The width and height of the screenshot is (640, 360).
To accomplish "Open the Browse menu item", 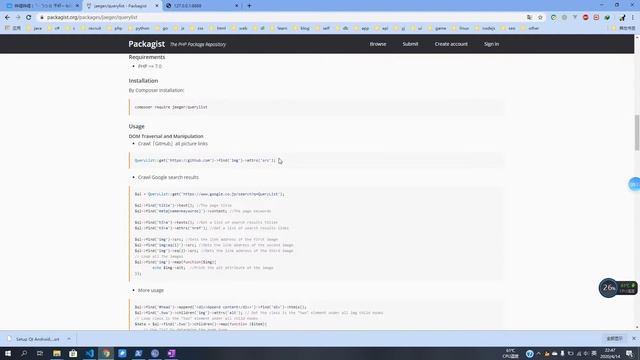I will pos(378,44).
